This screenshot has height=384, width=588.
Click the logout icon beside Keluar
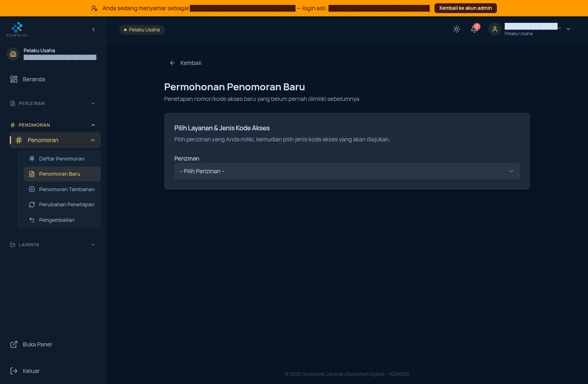14,371
